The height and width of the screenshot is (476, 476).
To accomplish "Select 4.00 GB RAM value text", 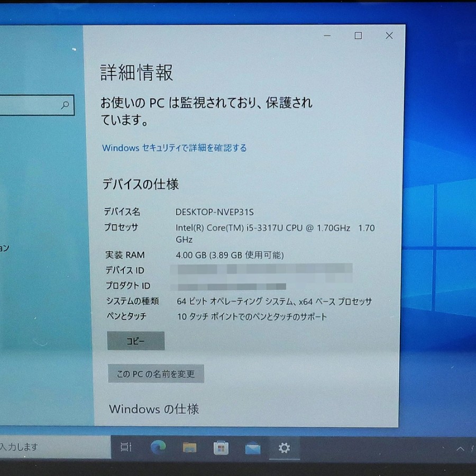I will 230,255.
